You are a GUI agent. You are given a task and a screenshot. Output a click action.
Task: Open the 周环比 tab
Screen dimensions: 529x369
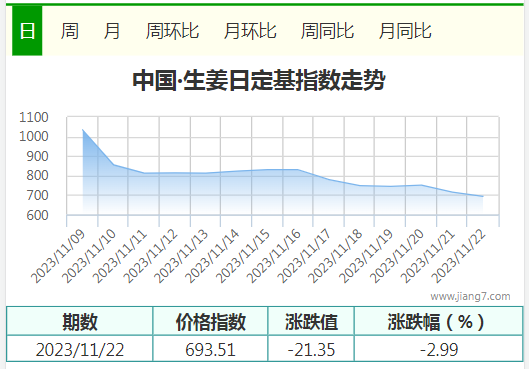click(x=172, y=31)
